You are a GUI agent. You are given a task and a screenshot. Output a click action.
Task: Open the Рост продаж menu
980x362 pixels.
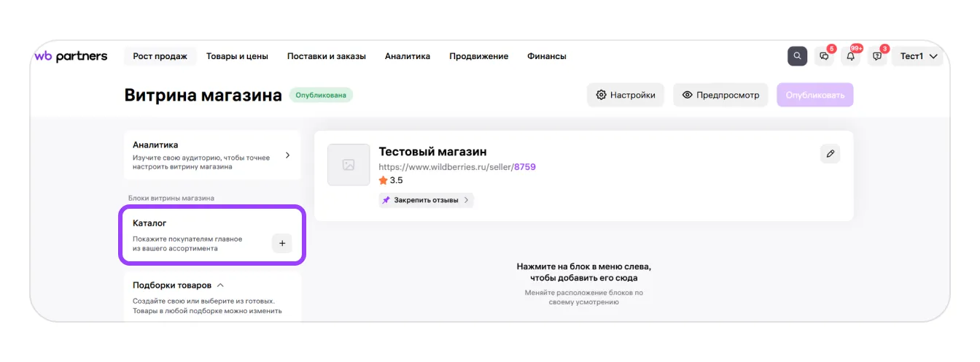point(160,56)
